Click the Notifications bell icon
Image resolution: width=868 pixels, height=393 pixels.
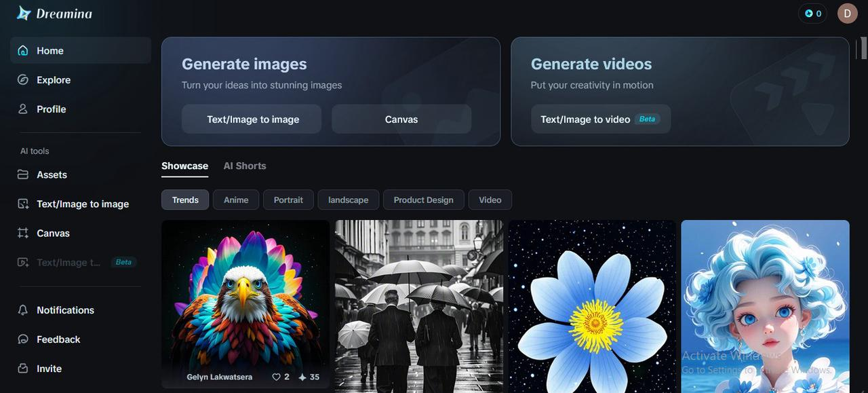[23, 310]
